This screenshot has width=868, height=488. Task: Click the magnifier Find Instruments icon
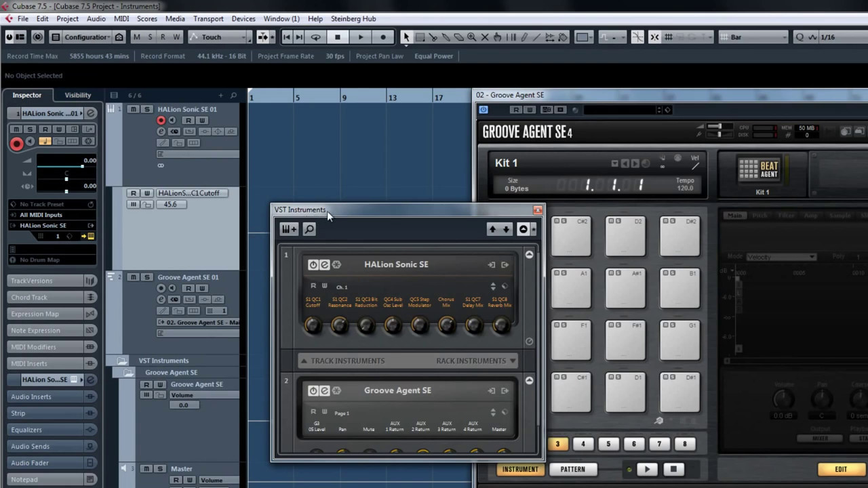click(x=309, y=229)
